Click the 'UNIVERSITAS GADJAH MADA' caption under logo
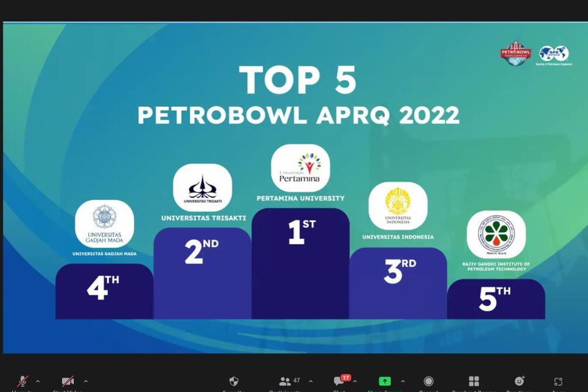The height and width of the screenshot is (392, 588). pyautogui.click(x=104, y=254)
